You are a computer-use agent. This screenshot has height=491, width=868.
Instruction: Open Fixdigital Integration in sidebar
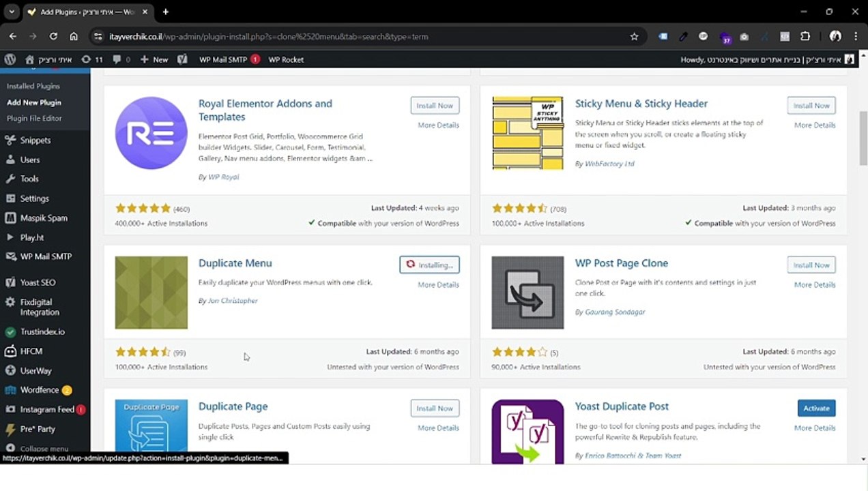[x=40, y=307]
